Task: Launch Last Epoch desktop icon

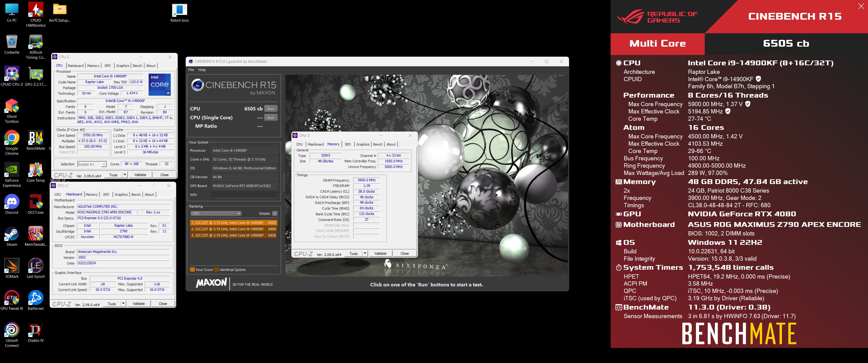Action: [36, 268]
